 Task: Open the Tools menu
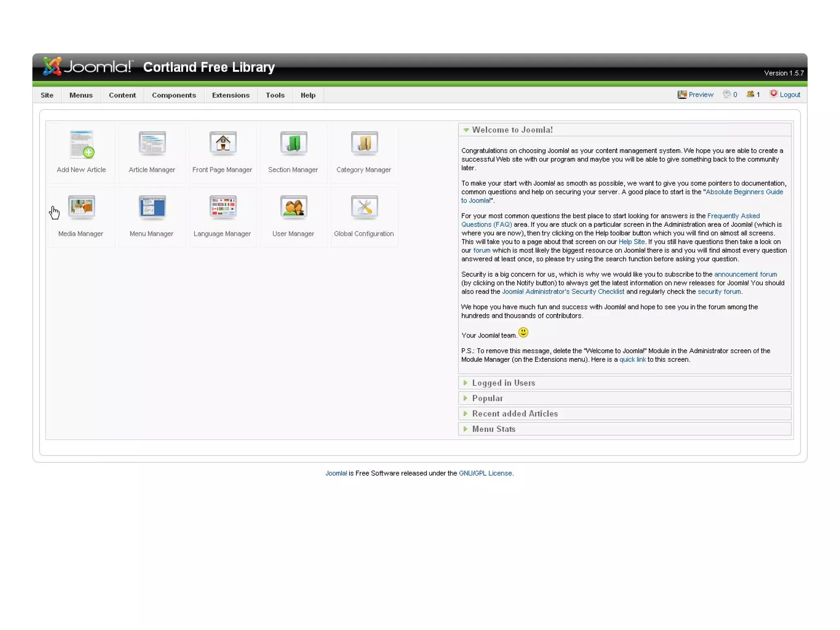pyautogui.click(x=275, y=95)
